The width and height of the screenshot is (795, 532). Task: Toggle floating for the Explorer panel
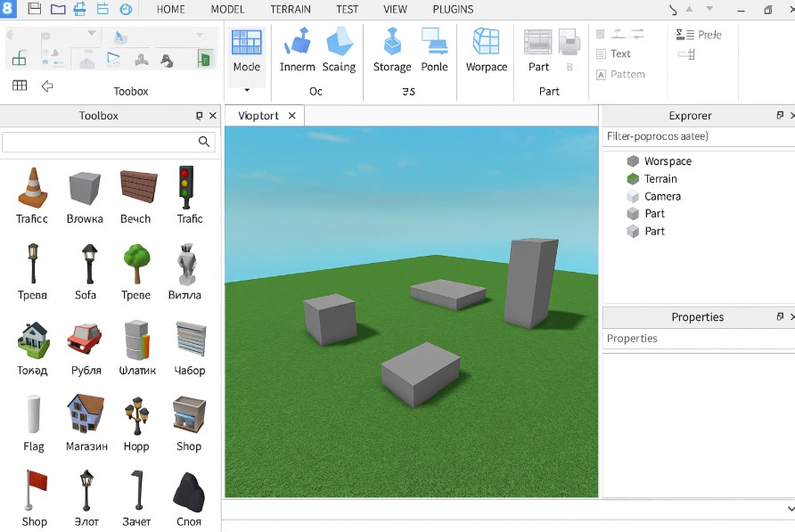[x=780, y=116]
